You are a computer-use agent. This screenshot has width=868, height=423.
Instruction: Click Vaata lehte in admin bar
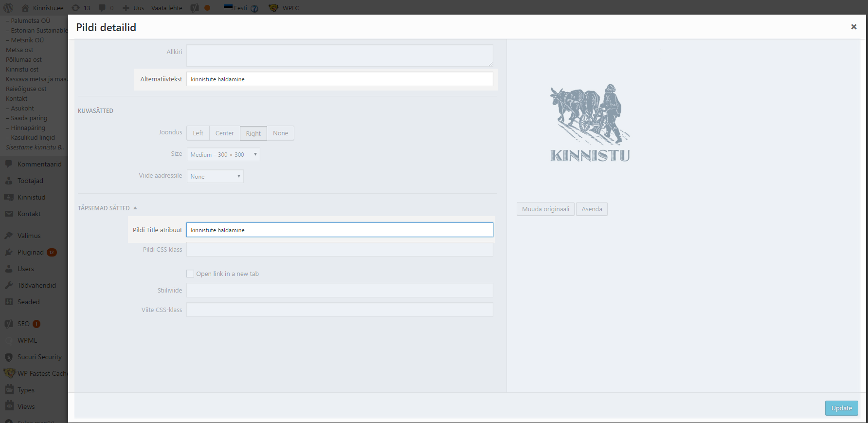pyautogui.click(x=167, y=8)
